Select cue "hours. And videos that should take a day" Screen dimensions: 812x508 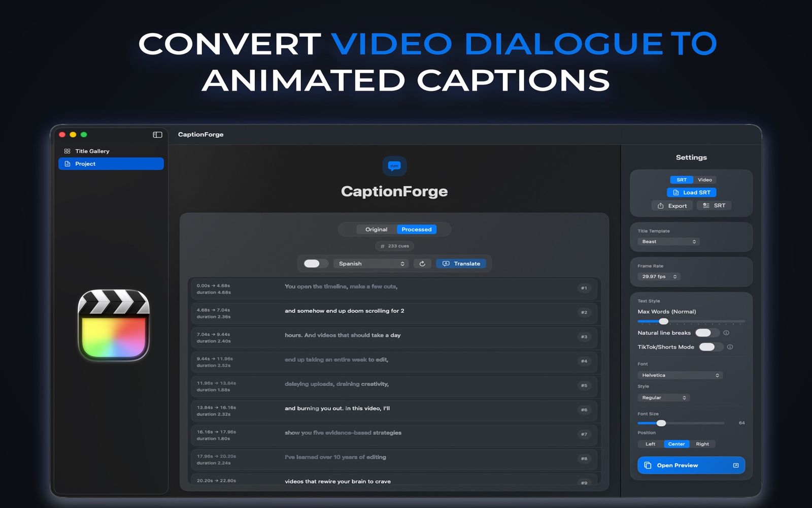(394, 337)
